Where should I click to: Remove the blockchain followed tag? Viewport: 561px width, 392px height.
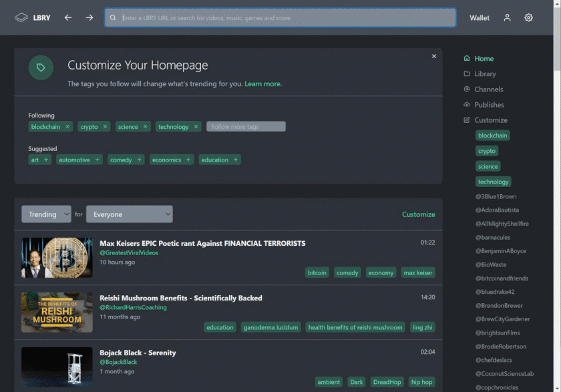coord(67,127)
